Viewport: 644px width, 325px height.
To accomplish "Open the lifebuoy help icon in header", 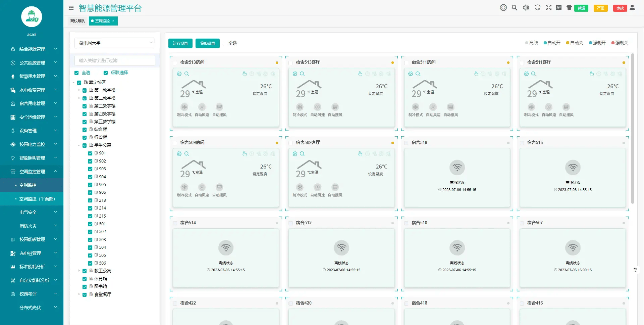I will pyautogui.click(x=503, y=7).
